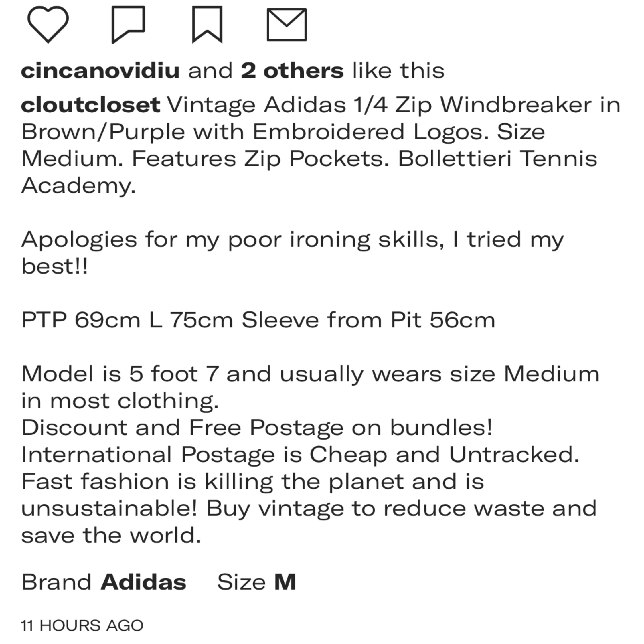Click the "Discount and Free Postage on bundles!" line
This screenshot has width=644, height=644.
point(257,428)
